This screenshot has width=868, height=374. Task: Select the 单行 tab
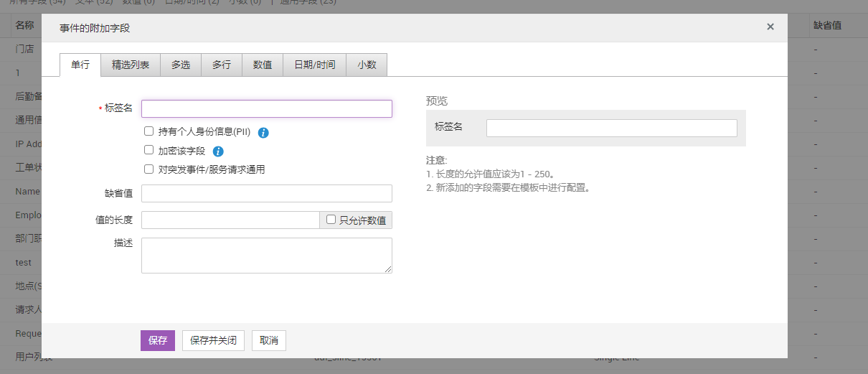pyautogui.click(x=80, y=65)
